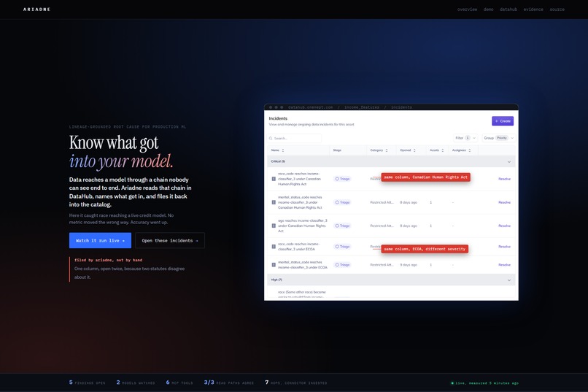Click priority icon of the age reaches income-classifier row

pyautogui.click(x=274, y=226)
